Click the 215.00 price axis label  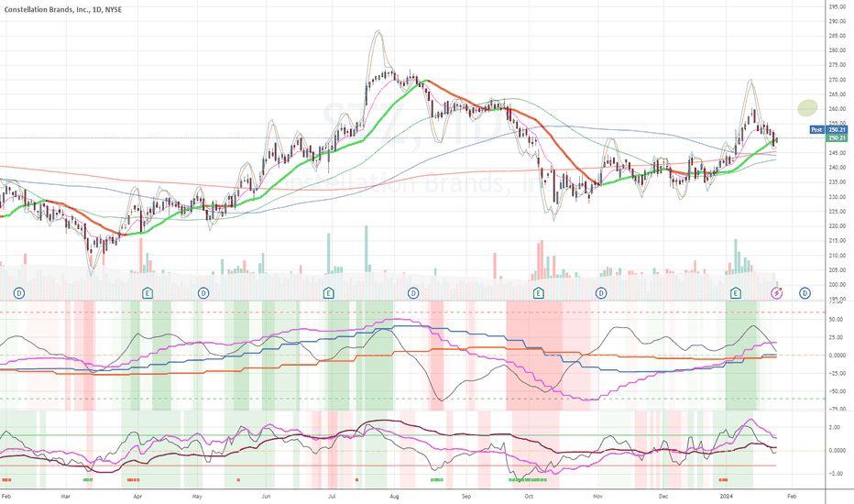click(x=838, y=240)
